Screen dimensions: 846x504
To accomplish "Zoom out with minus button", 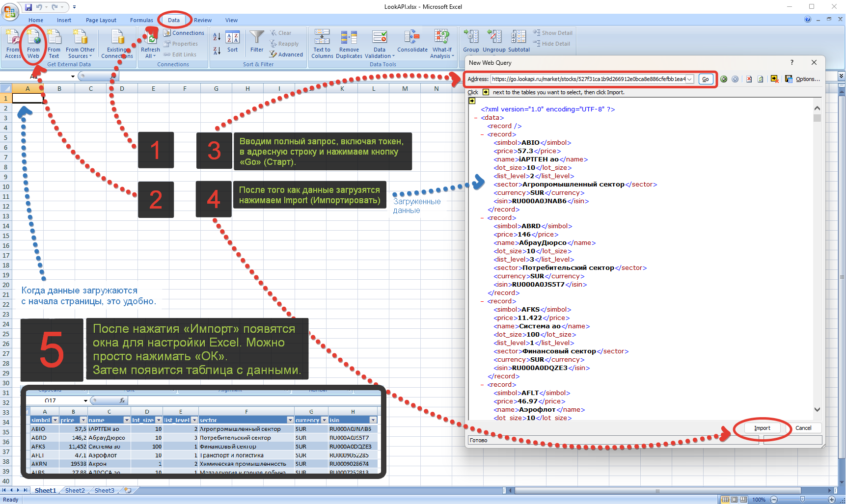I will point(774,500).
